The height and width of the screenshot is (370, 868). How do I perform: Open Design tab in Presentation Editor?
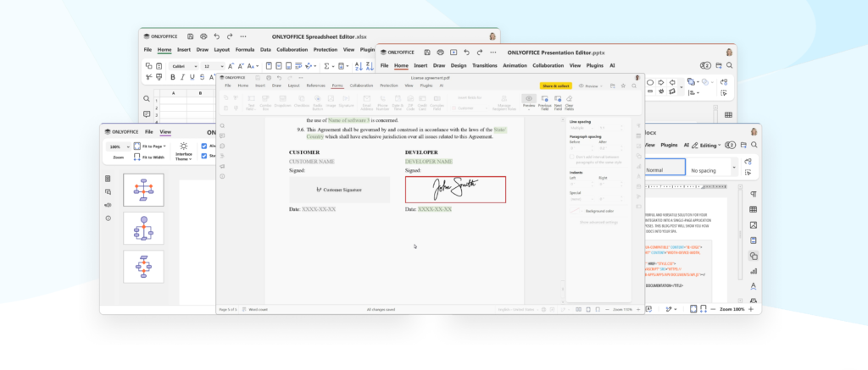(x=459, y=65)
